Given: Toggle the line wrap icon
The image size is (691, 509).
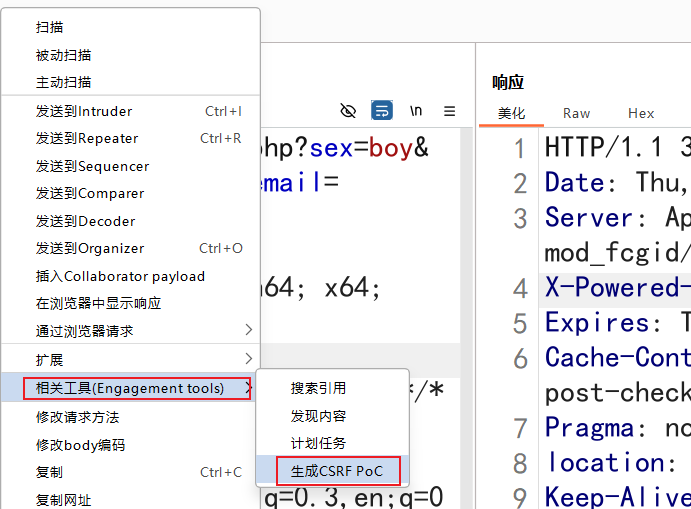Looking at the screenshot, I should pos(382,111).
